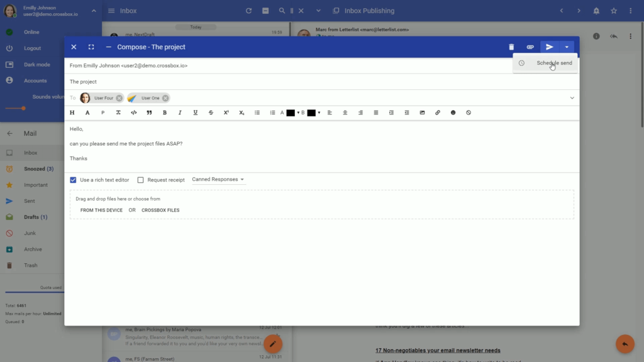
Task: Uncheck Use a rich text editor
Action: [73, 180]
